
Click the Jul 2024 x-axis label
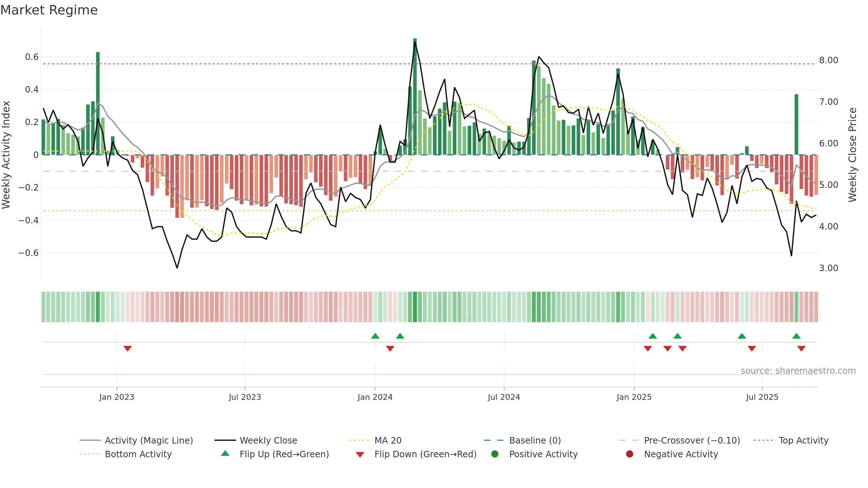click(504, 397)
